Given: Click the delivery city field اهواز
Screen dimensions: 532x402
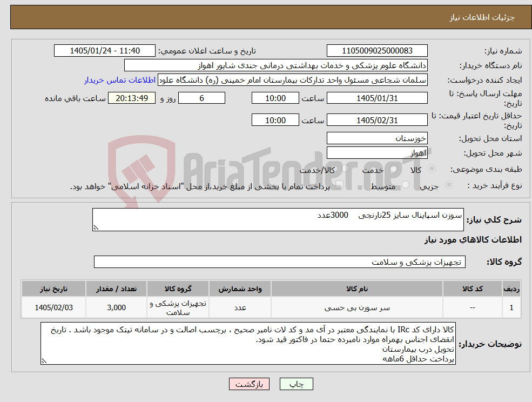Looking at the screenshot, I should point(377,153).
